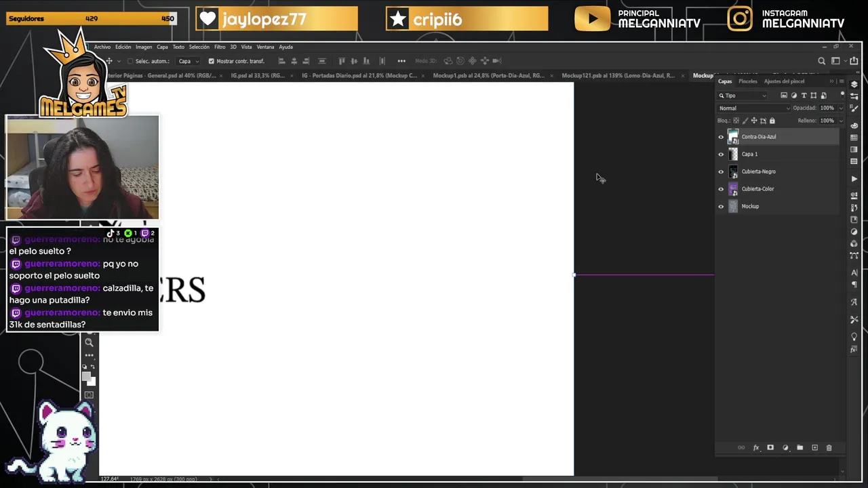Select the Zoom tool in toolbar

point(89,343)
